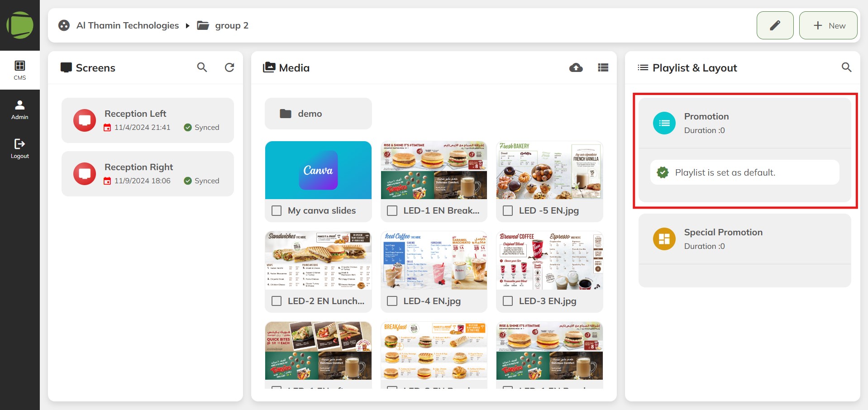
Task: Click the Reception Left synced check icon
Action: [x=188, y=128]
